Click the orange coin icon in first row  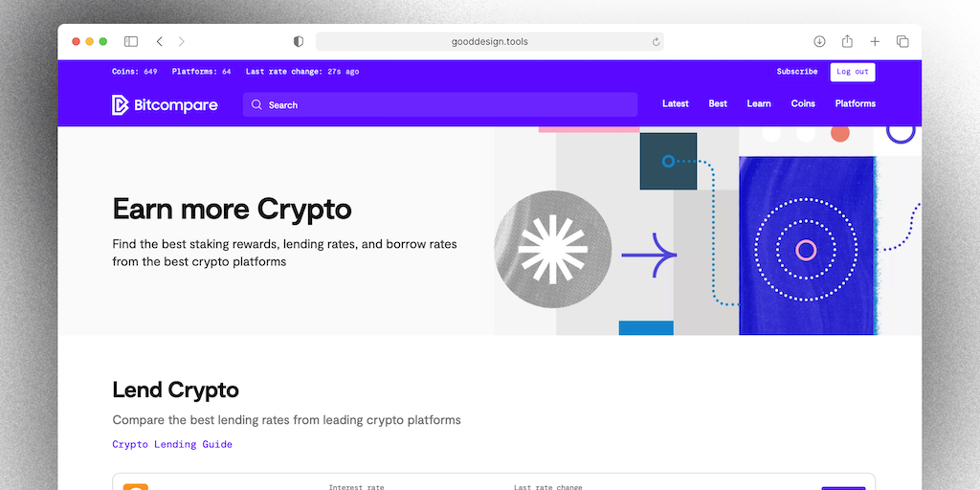click(136, 487)
